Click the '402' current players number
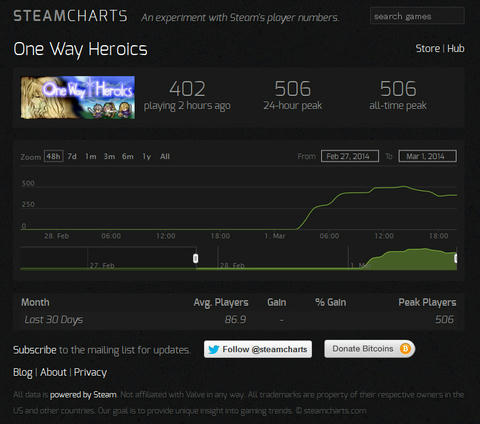Screen dimensions: 480x424 pos(187,89)
